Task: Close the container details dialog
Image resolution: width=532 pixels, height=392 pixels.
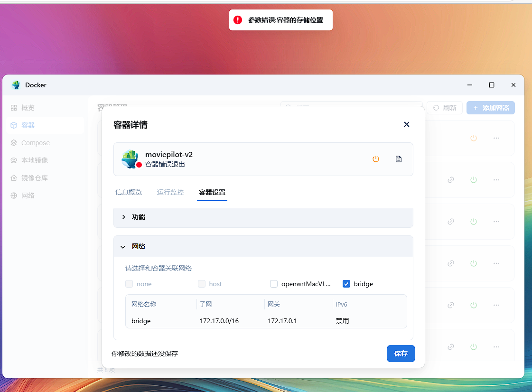Action: coord(406,124)
